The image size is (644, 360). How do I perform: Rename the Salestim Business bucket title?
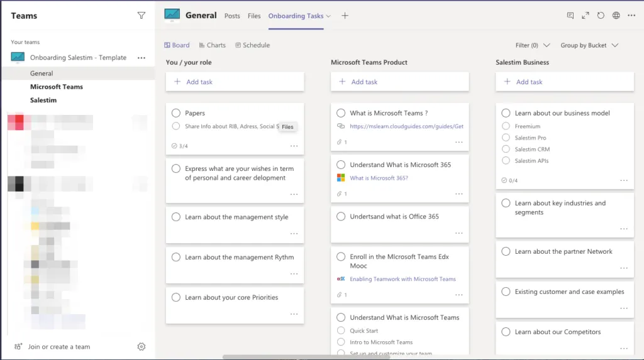(522, 62)
